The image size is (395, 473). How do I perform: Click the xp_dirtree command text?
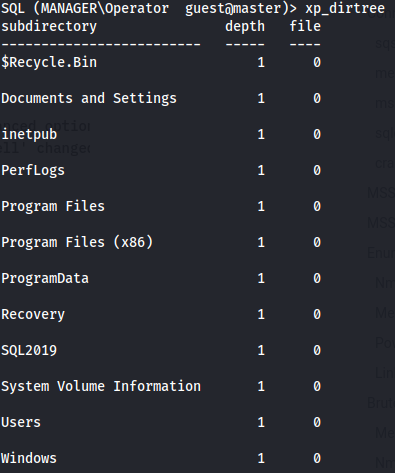pyautogui.click(x=345, y=8)
